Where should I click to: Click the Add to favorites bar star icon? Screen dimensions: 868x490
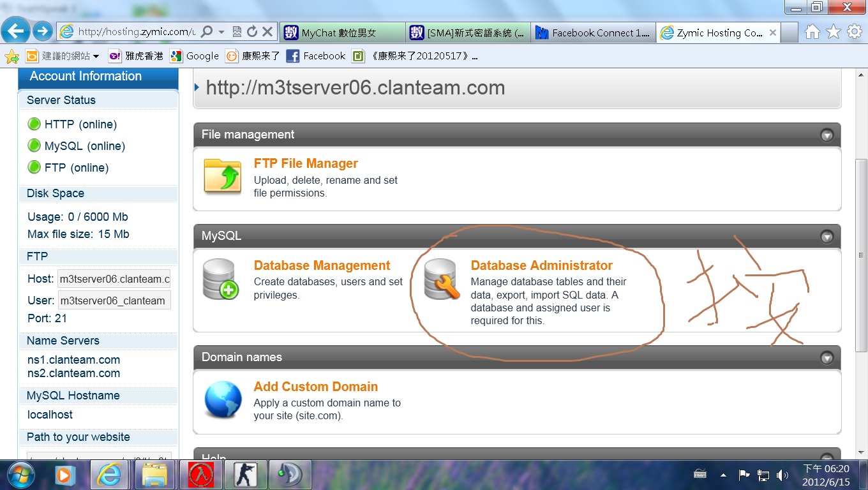(x=11, y=57)
